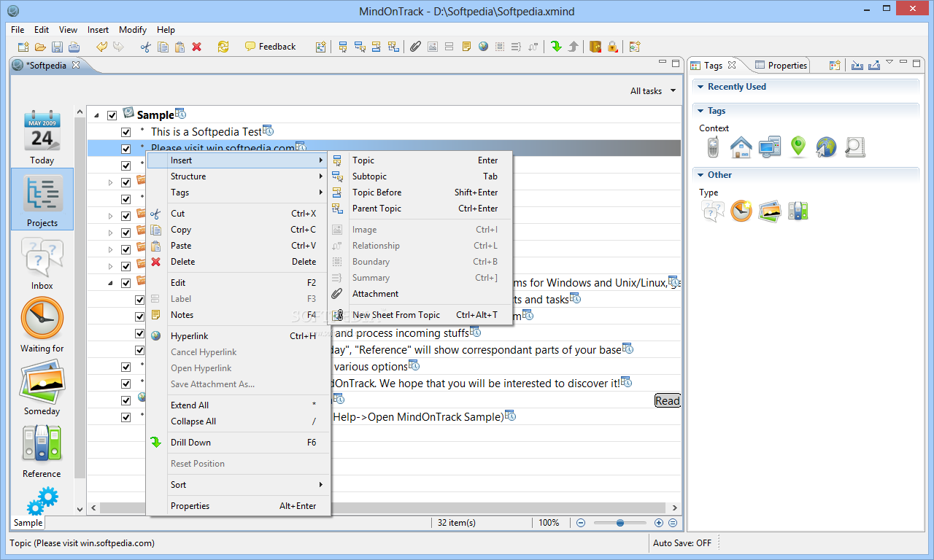Click the Open folder toolbar icon
934x560 pixels.
click(40, 47)
